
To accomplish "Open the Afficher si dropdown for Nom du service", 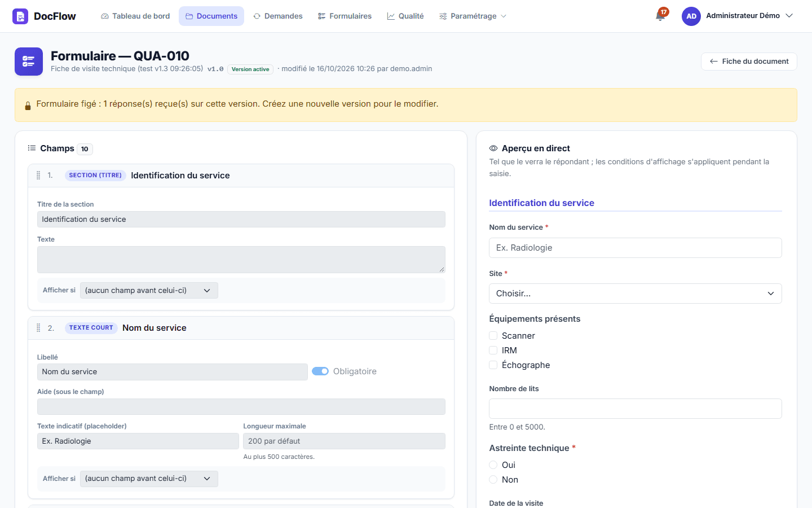I will [x=149, y=479].
